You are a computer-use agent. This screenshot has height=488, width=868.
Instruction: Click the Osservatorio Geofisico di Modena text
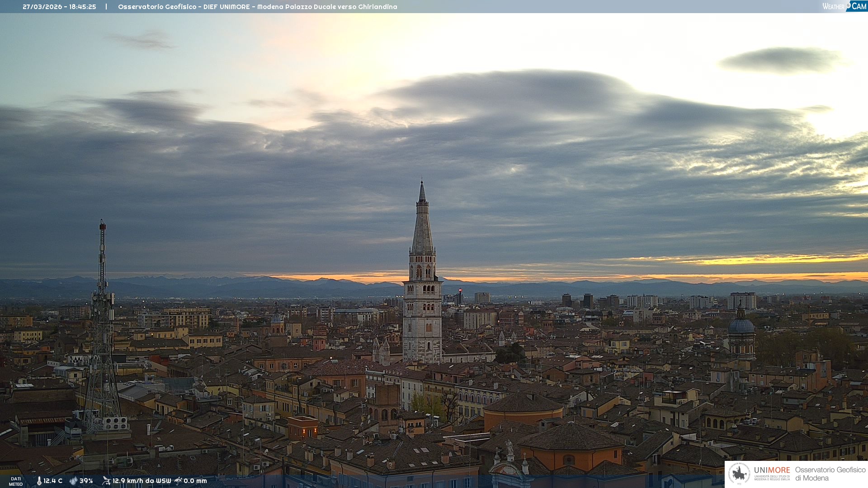point(830,474)
